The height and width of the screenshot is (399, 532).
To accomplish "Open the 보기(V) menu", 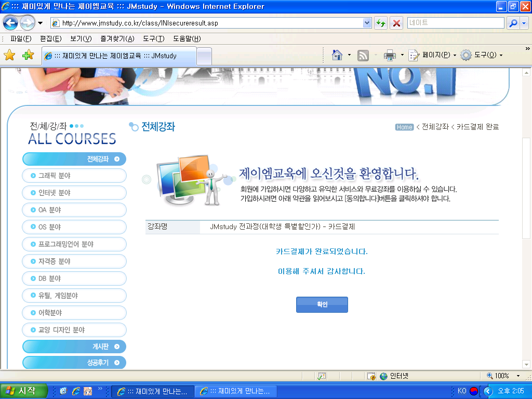I will (81, 38).
